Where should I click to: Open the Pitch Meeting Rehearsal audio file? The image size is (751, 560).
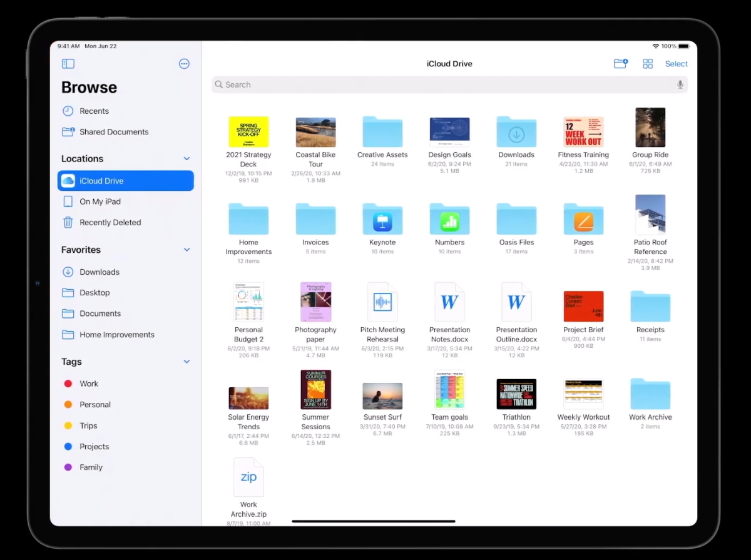point(382,303)
